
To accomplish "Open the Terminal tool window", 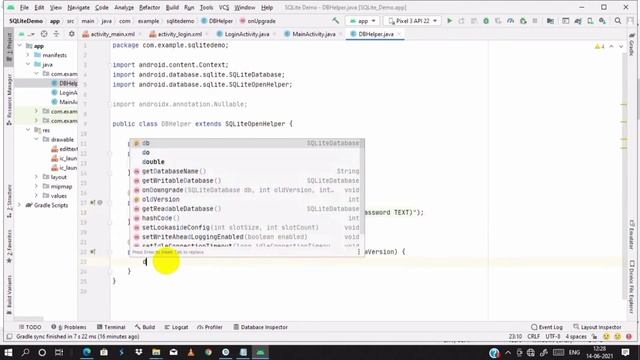I will click(x=111, y=327).
